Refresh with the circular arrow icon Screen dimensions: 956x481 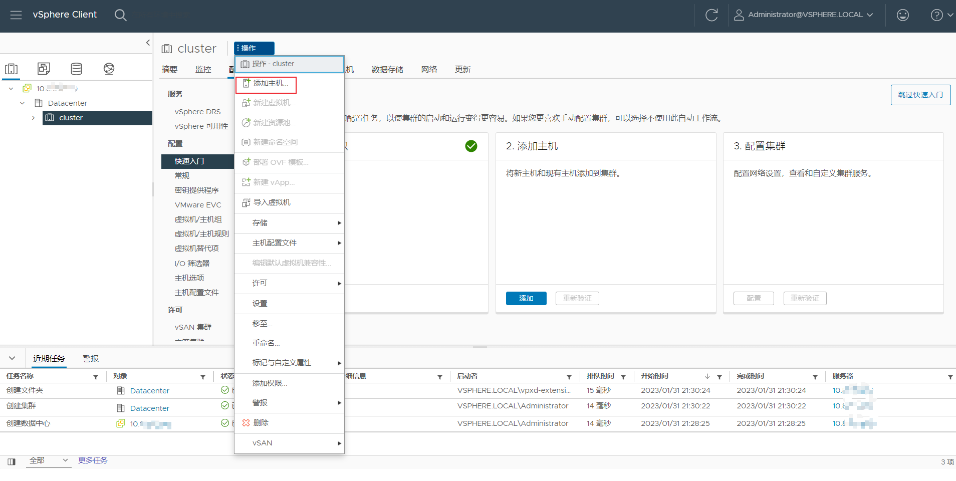tap(711, 15)
